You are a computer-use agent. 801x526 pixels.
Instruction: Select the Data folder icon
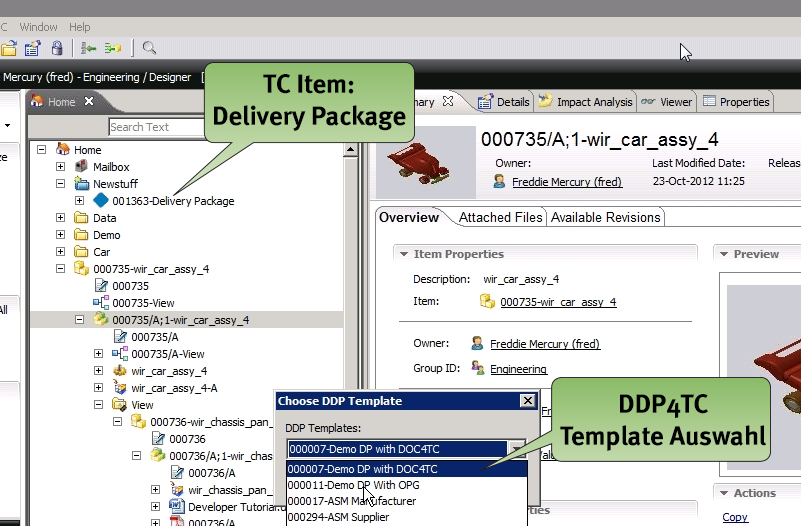(81, 218)
